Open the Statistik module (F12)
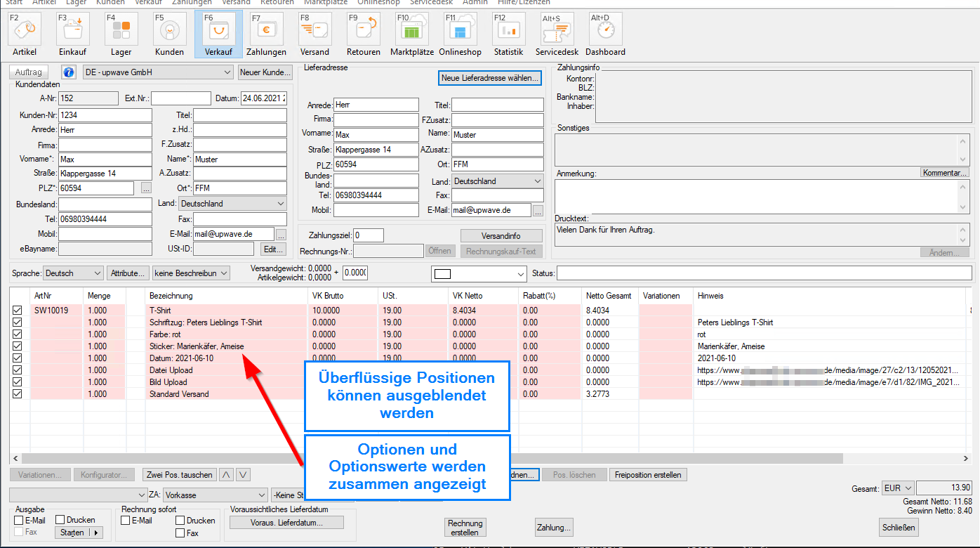The image size is (980, 548). (x=508, y=35)
